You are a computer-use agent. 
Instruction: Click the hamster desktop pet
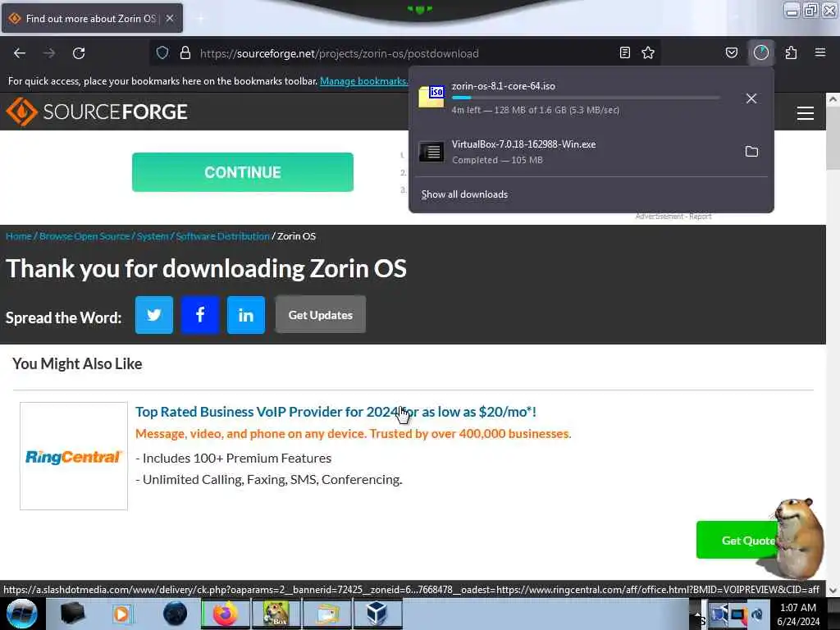[x=800, y=537]
